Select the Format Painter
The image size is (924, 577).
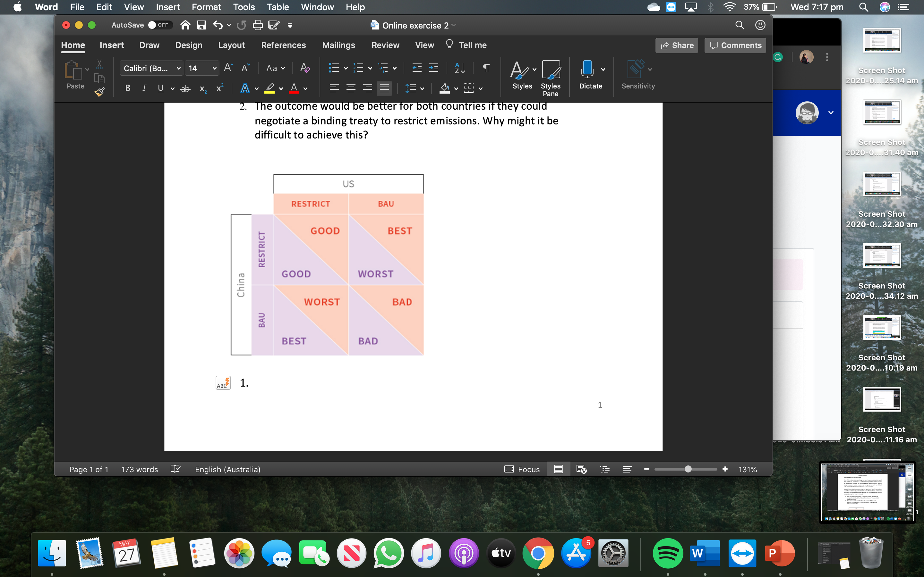pyautogui.click(x=99, y=92)
